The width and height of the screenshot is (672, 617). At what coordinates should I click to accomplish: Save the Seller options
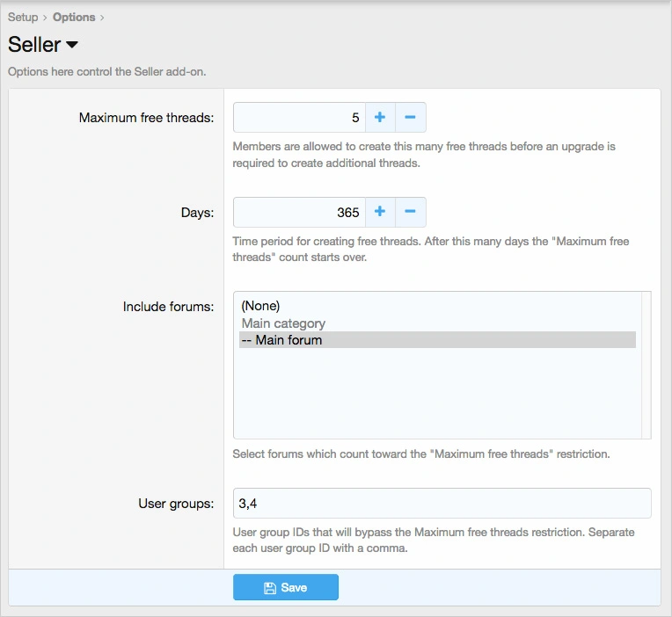pyautogui.click(x=285, y=587)
